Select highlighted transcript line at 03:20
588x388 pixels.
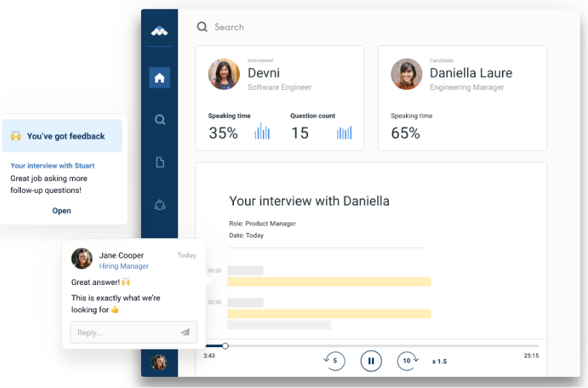click(329, 281)
